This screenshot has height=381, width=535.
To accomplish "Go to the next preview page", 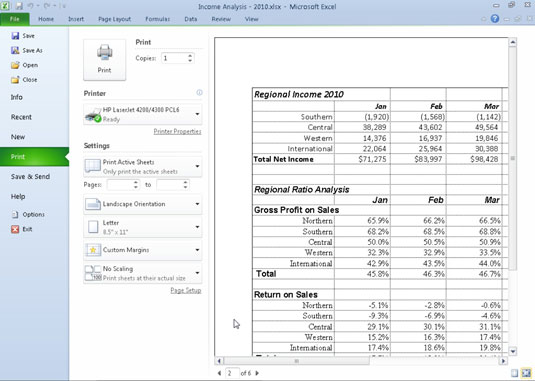I will click(257, 373).
